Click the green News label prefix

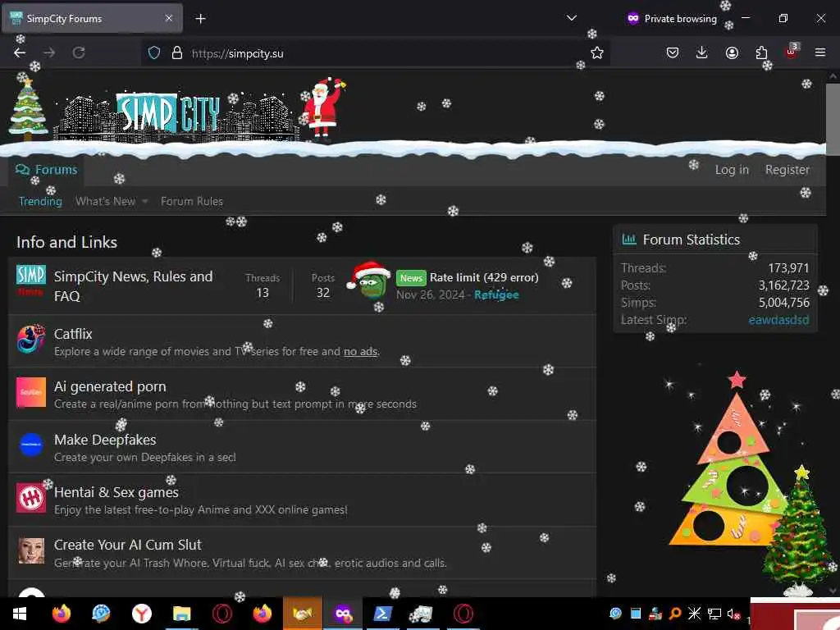(411, 278)
